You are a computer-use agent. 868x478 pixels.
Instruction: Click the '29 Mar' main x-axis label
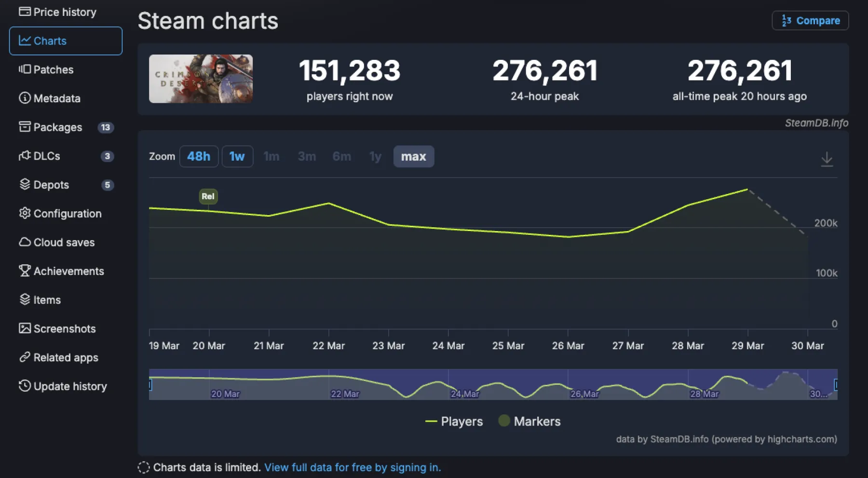748,346
